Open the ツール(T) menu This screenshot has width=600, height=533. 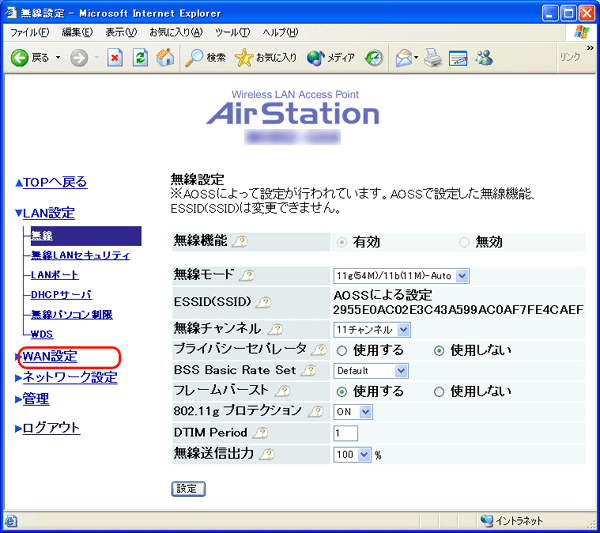click(230, 33)
